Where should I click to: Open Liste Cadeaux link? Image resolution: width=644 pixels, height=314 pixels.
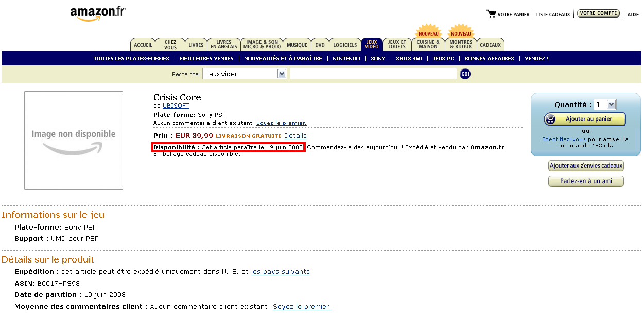click(553, 15)
